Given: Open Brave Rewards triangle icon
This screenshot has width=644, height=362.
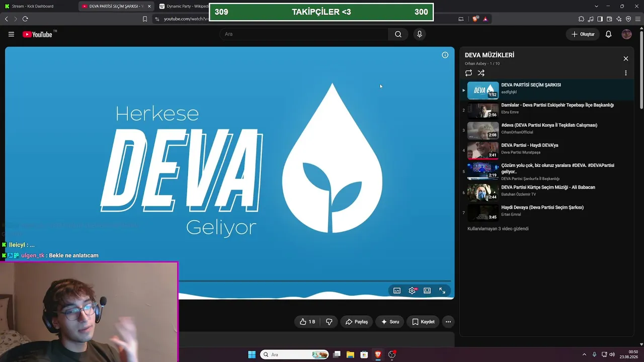Looking at the screenshot, I should coord(485,19).
